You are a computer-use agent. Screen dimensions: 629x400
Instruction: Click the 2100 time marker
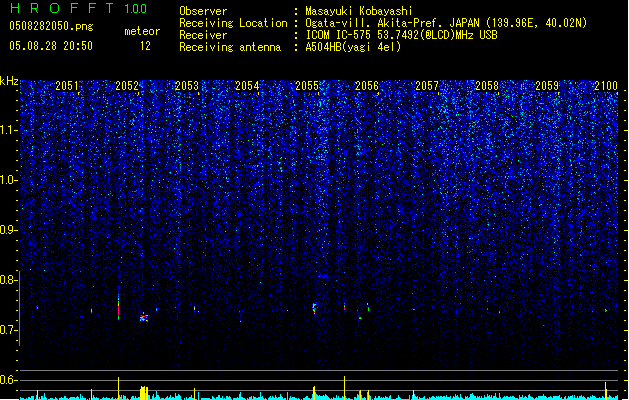click(606, 86)
